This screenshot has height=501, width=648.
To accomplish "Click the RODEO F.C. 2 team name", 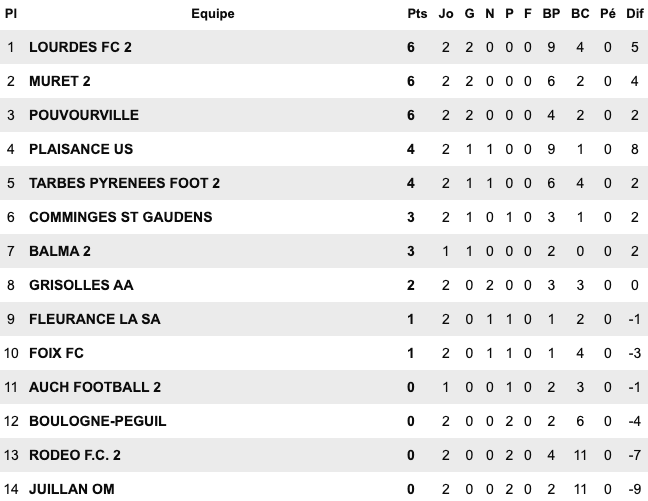I will (x=75, y=455).
